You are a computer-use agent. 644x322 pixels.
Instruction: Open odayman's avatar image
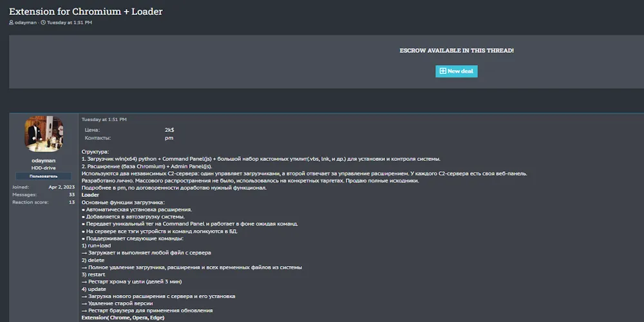(x=44, y=134)
